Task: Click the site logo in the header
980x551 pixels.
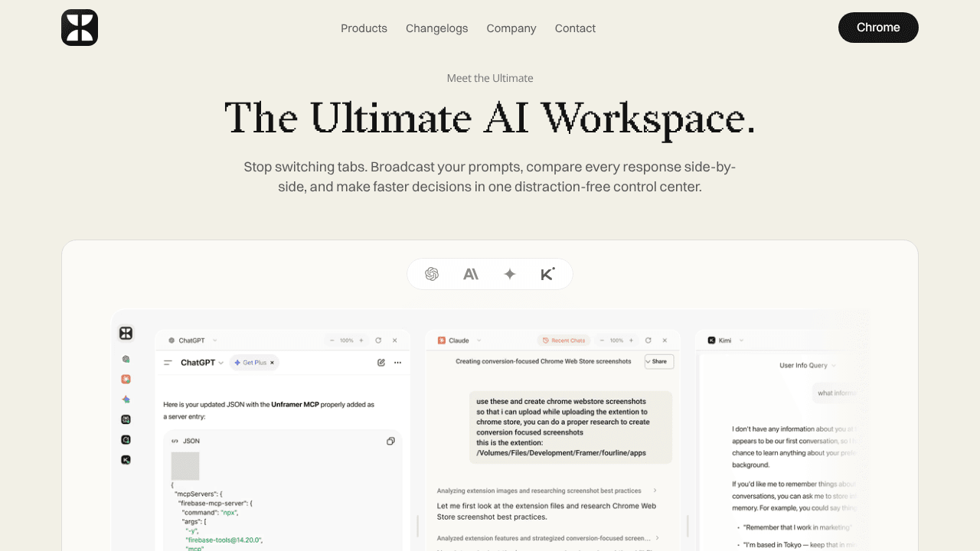Action: (80, 28)
